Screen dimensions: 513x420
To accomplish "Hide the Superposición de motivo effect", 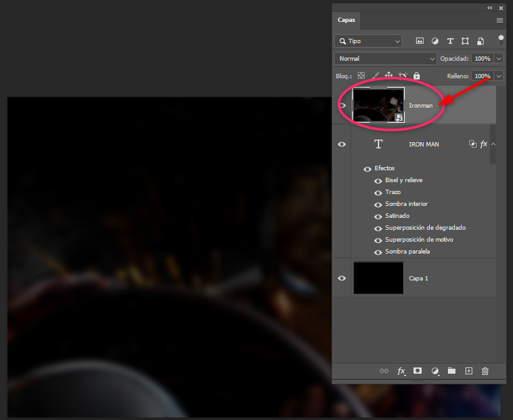I will 378,240.
